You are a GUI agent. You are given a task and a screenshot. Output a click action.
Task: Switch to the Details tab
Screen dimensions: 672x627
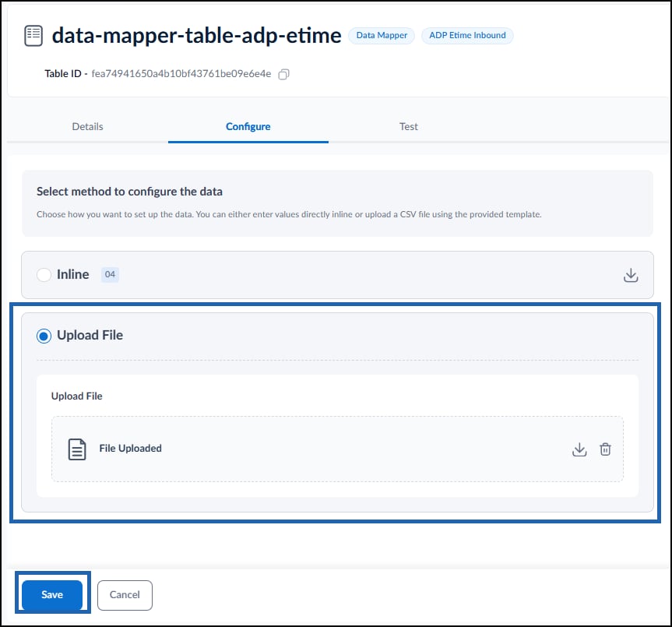(x=87, y=126)
